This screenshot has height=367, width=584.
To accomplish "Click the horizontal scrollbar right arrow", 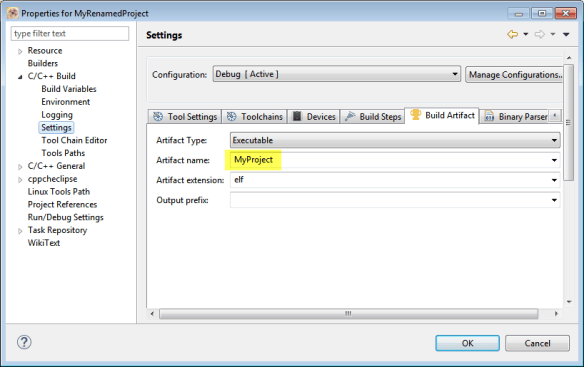I will [x=556, y=314].
